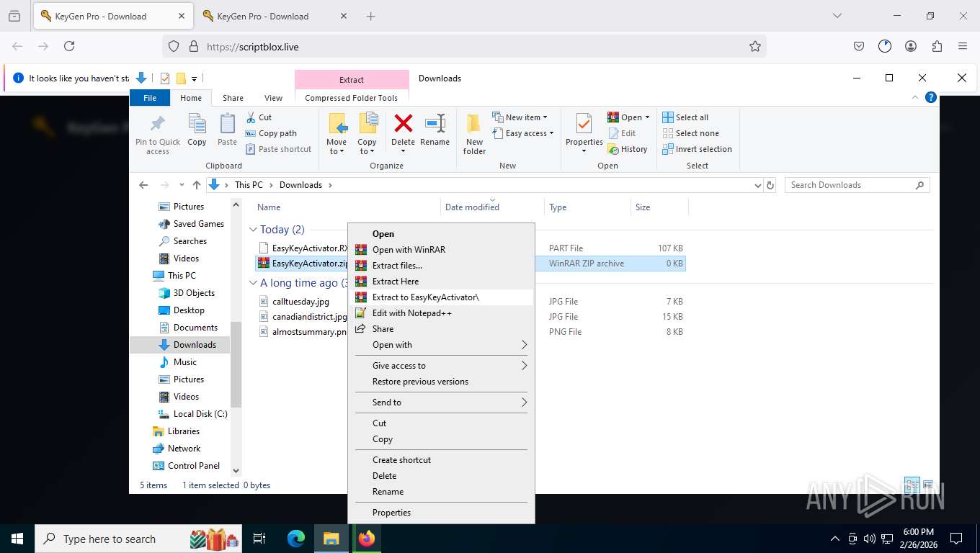
Task: Open Firefox extensions puzzle icon
Action: [937, 46]
